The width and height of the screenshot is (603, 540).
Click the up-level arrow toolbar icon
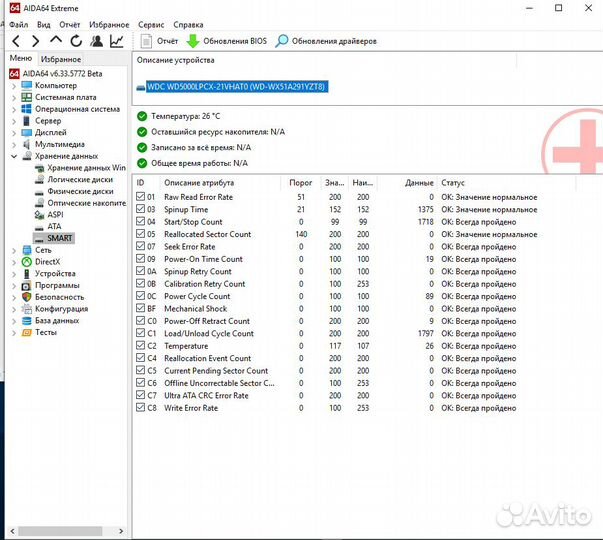56,40
